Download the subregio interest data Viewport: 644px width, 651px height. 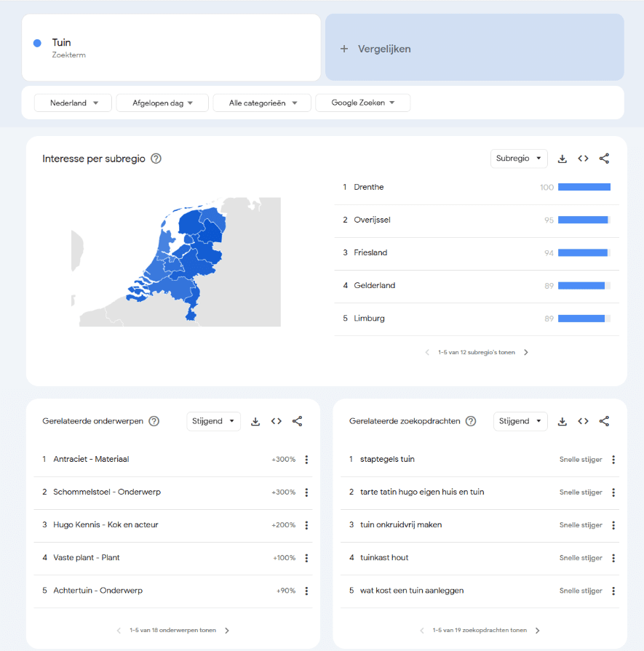(562, 159)
